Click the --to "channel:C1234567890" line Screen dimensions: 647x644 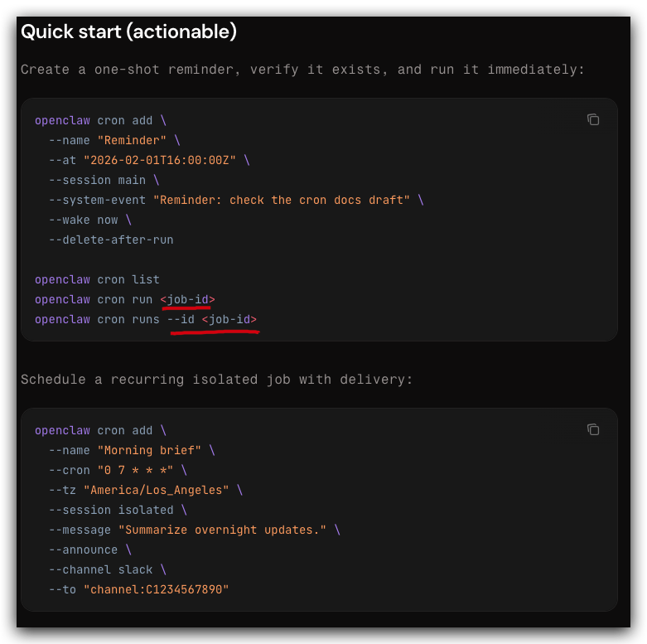coord(138,589)
